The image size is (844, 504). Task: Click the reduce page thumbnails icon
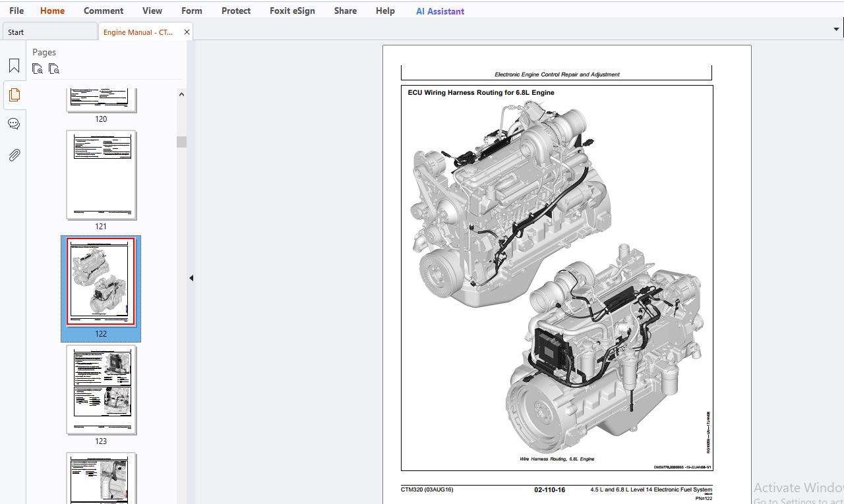54,69
